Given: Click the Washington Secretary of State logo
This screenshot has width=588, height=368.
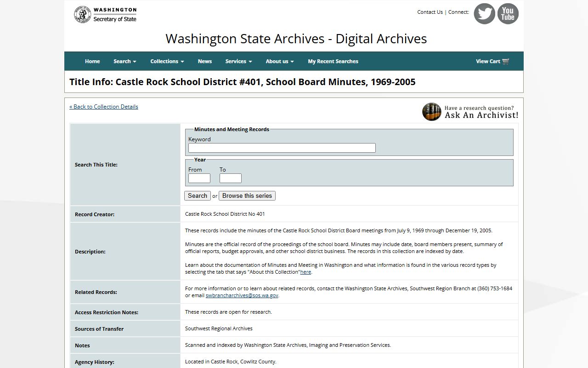Looking at the screenshot, I should [105, 14].
